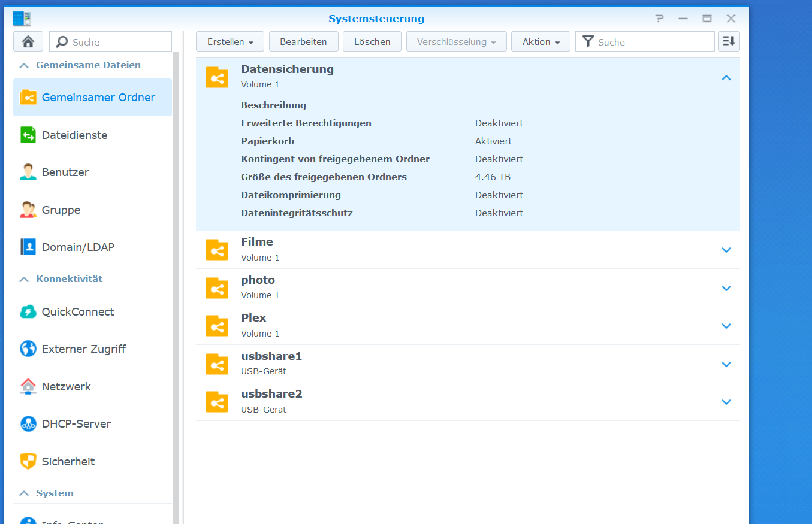Click the Löschen button
Viewport: 812px width, 524px height.
(372, 41)
